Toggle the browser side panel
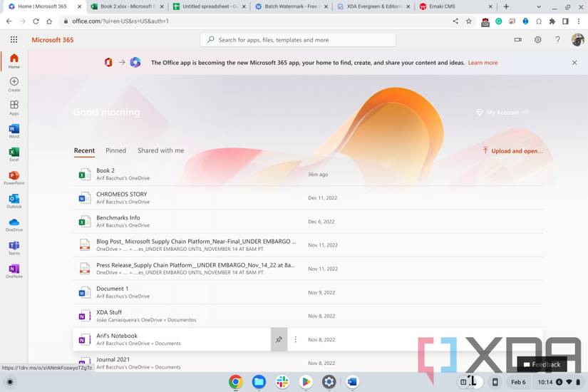588x392 pixels. 565,21
